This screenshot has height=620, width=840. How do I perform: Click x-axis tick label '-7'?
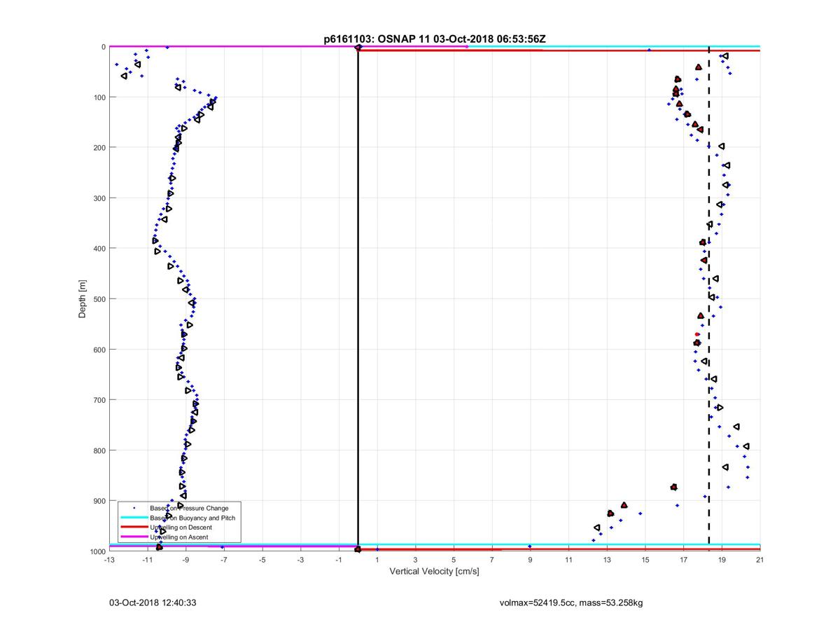point(224,560)
